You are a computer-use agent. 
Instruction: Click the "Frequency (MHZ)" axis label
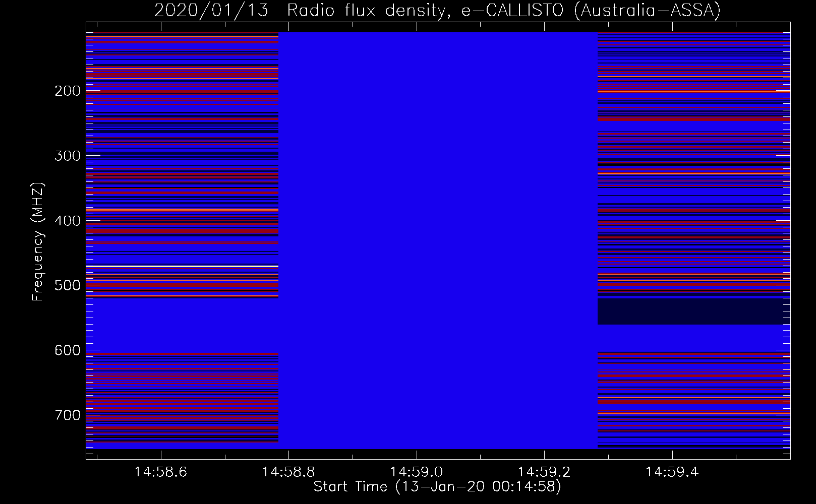(x=38, y=242)
